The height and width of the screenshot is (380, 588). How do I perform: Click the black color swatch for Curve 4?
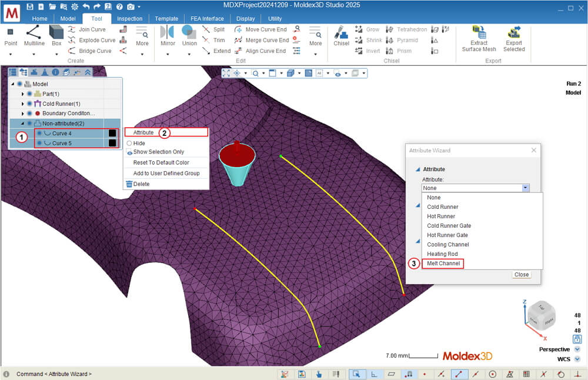point(112,133)
